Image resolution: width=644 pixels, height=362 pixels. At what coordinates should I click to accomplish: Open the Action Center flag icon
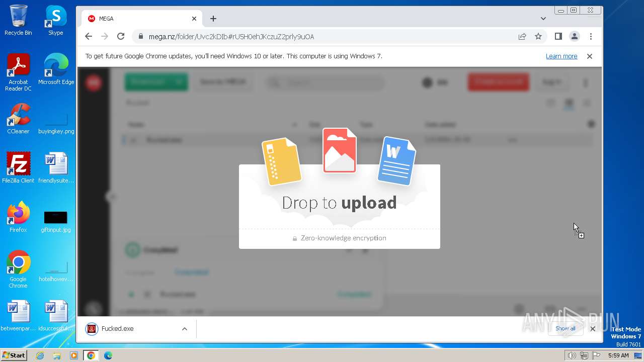(x=596, y=355)
